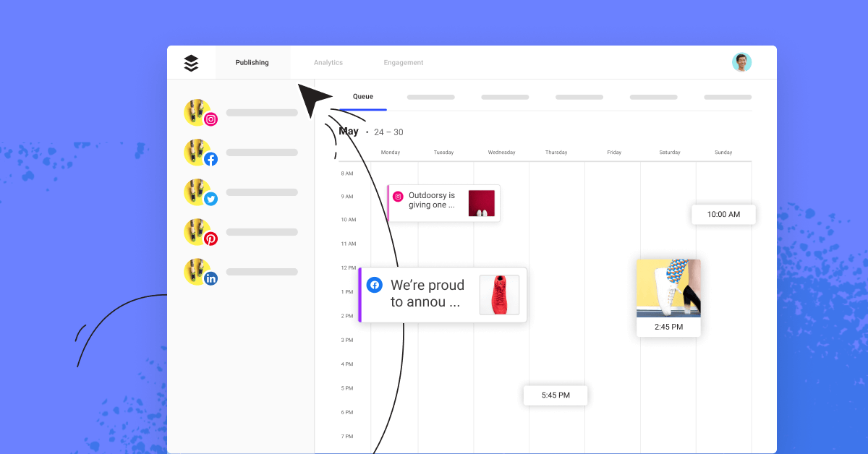The image size is (868, 454).
Task: Select the Pinterest channel in the sidebar
Action: pyautogui.click(x=200, y=231)
